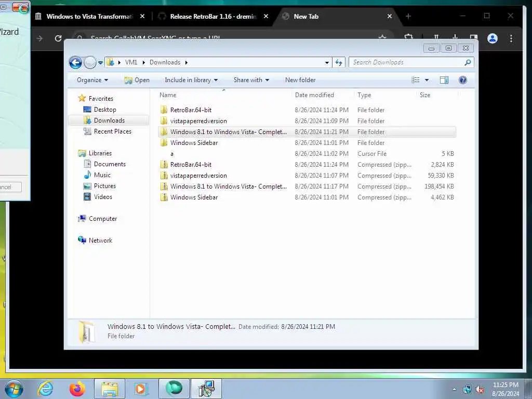Viewport: 532px width, 399px height.
Task: Click the Change your view icon
Action: point(416,80)
